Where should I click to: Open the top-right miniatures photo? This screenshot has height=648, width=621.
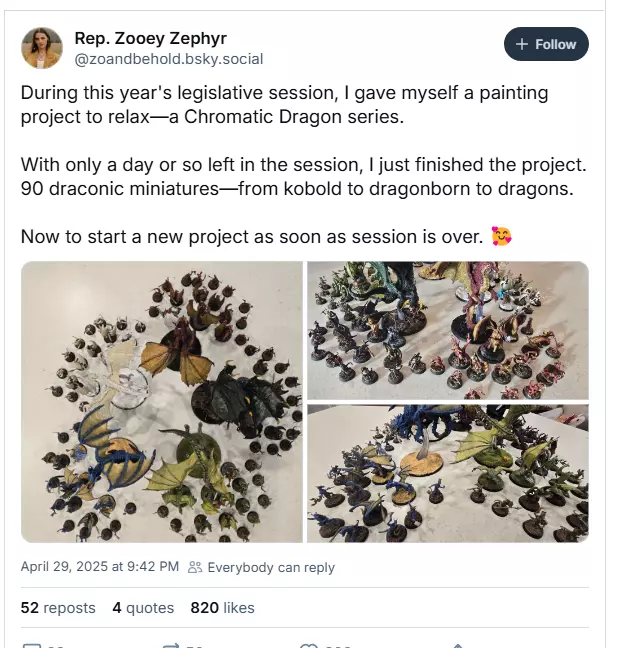(448, 330)
